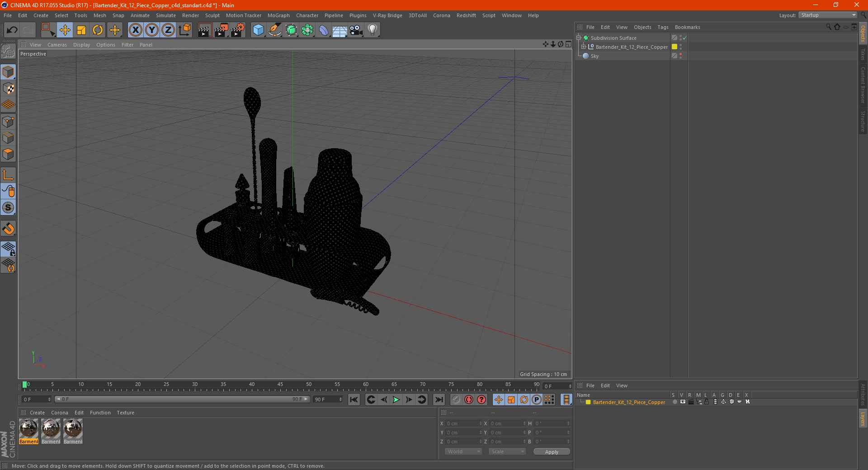
Task: Open the Content Browser side tab
Action: coord(863,85)
